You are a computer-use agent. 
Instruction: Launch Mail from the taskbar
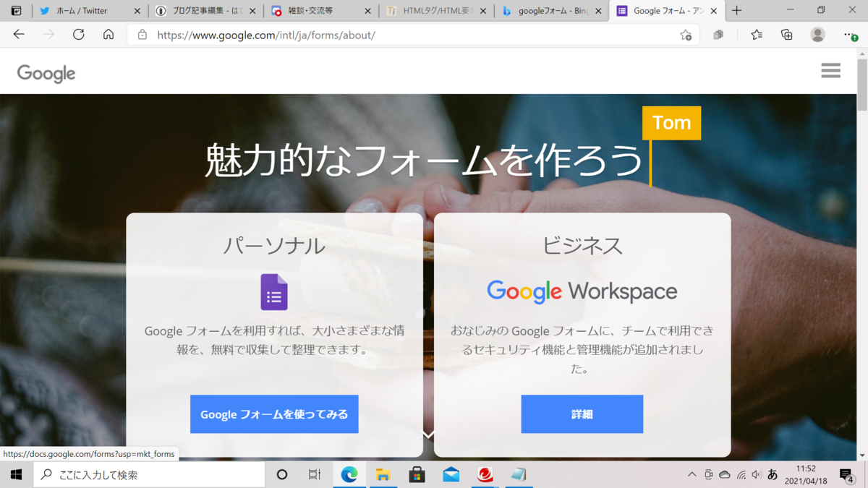(x=451, y=474)
